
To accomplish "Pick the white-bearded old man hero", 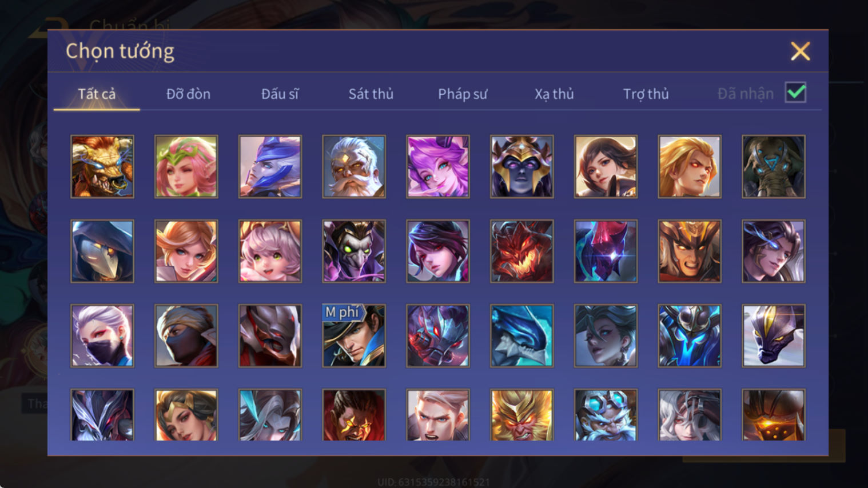I will 354,167.
